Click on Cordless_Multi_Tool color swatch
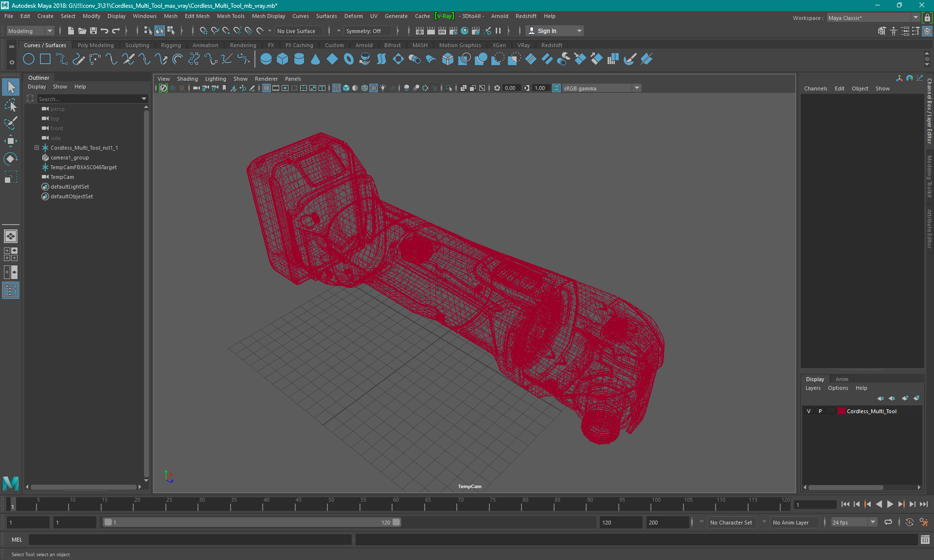Image resolution: width=934 pixels, height=560 pixels. (x=841, y=411)
